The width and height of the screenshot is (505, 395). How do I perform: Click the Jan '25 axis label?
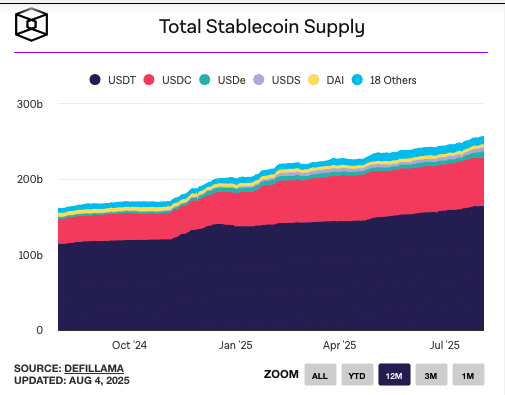point(236,345)
